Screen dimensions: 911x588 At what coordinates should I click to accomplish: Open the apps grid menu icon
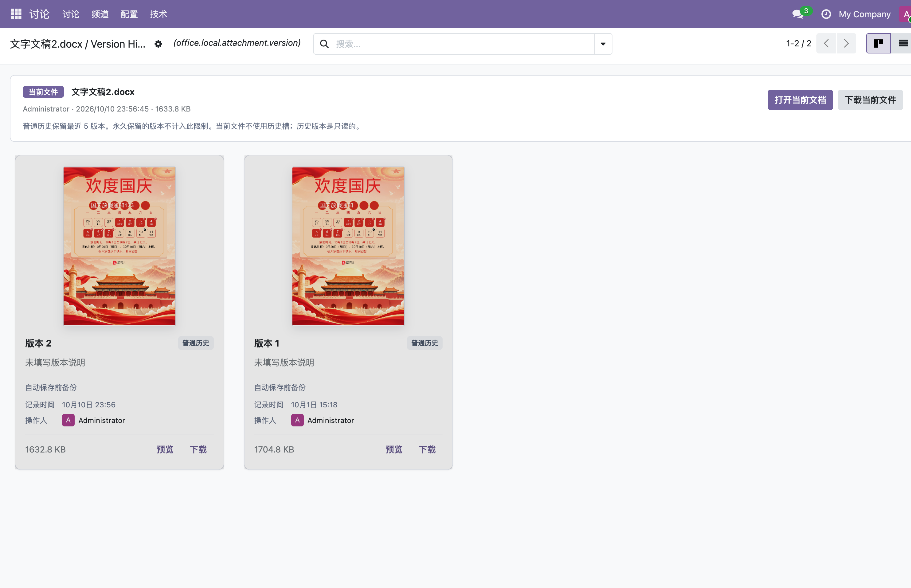(x=16, y=14)
